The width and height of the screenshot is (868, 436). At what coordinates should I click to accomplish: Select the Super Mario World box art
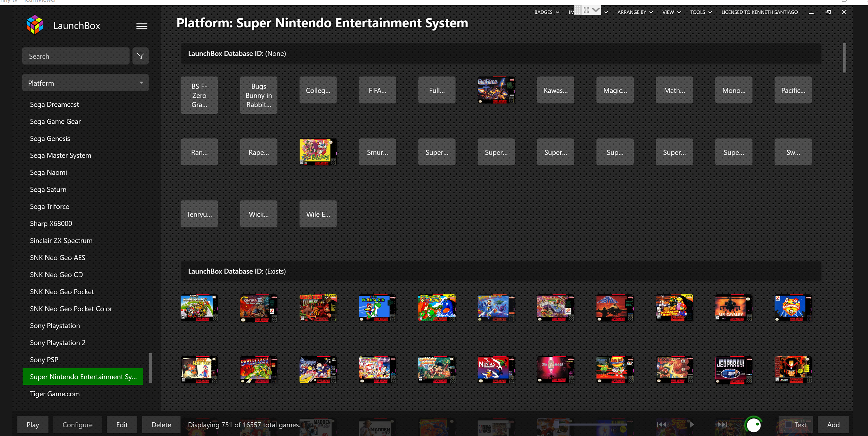tap(377, 308)
